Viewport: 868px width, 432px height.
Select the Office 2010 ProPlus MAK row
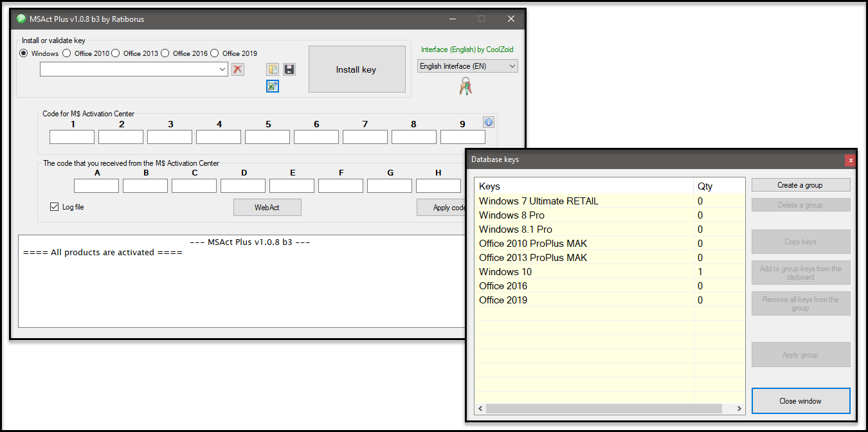pos(610,244)
